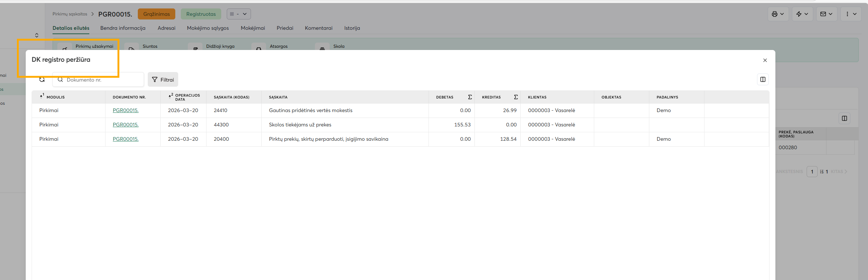Expand the status color dropdown beside Registruotas
Viewport: 868px width, 280px height.
(x=238, y=14)
